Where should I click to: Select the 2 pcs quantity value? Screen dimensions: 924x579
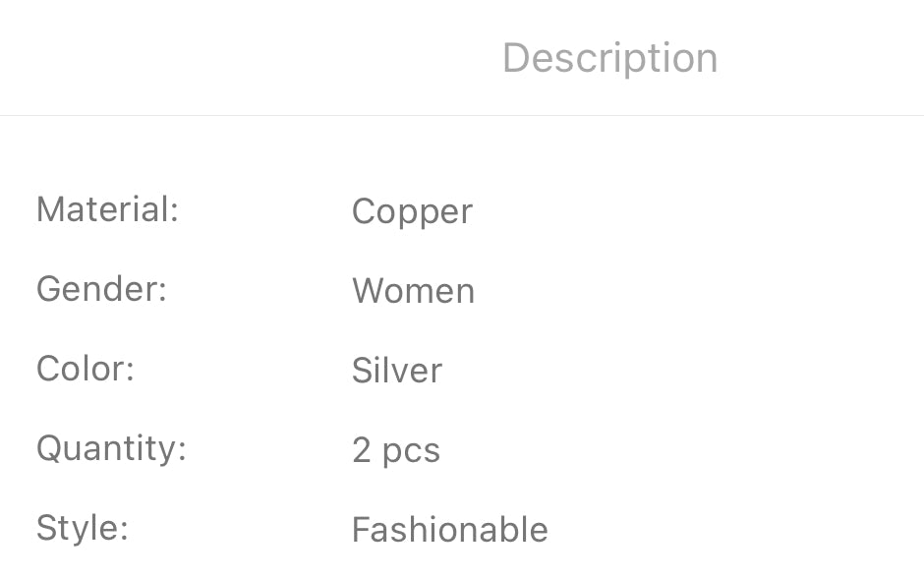pos(396,451)
